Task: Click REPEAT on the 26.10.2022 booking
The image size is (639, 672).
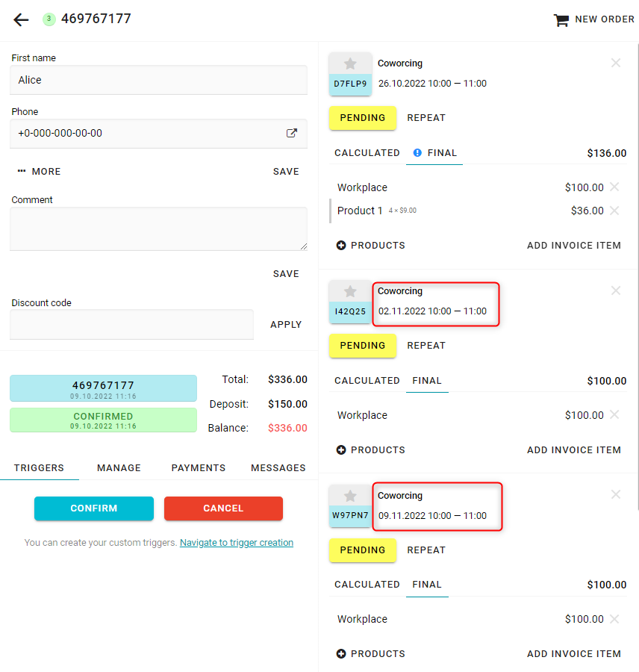Action: (x=426, y=118)
